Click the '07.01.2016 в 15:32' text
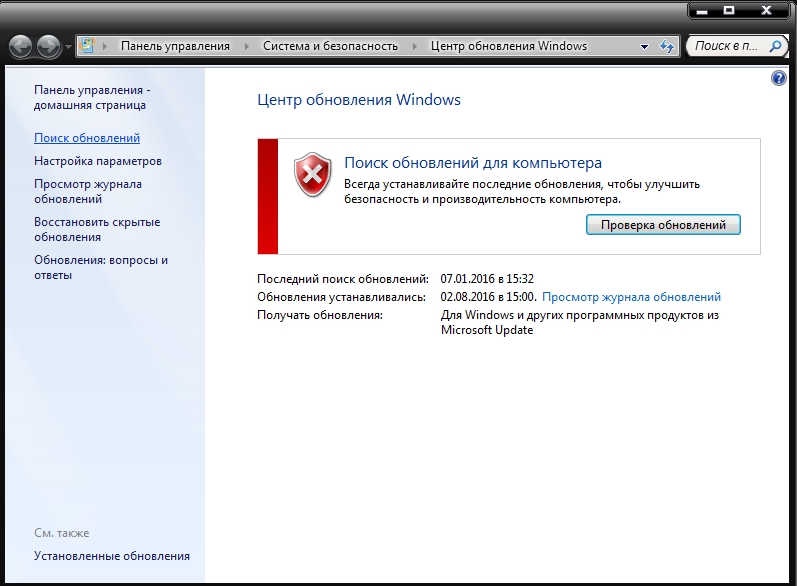Screen dimensions: 797x586 (487, 279)
